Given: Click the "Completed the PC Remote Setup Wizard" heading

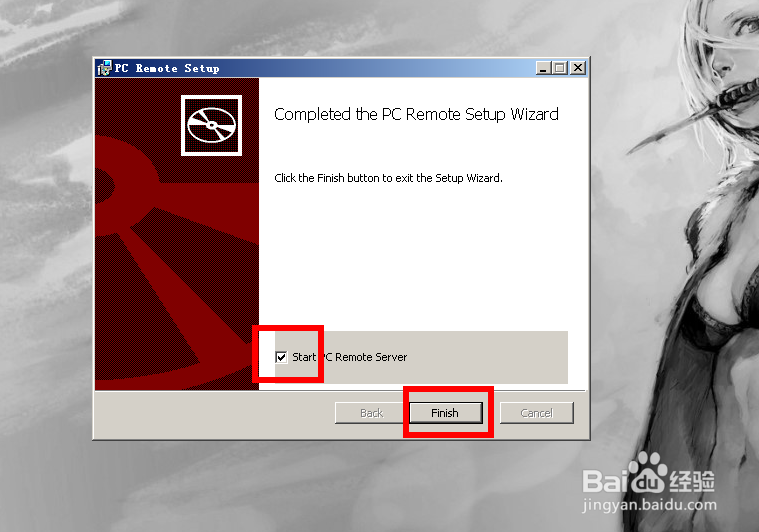Looking at the screenshot, I should [x=416, y=115].
